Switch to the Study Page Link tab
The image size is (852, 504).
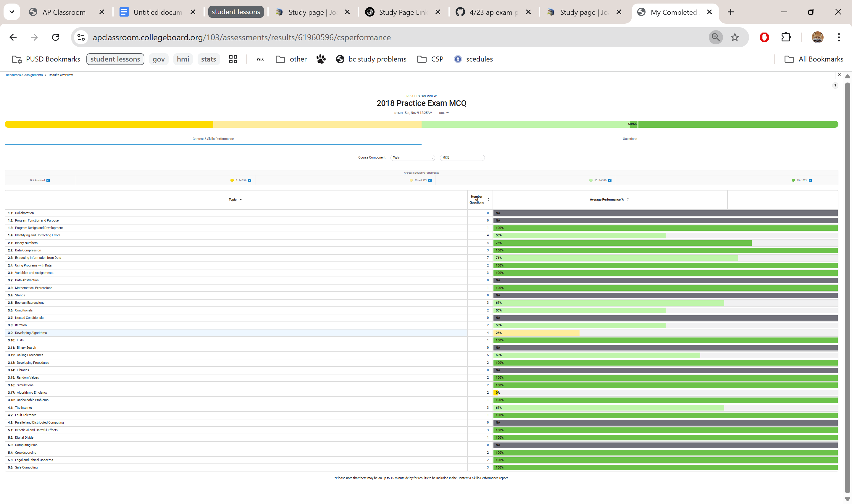pos(403,12)
